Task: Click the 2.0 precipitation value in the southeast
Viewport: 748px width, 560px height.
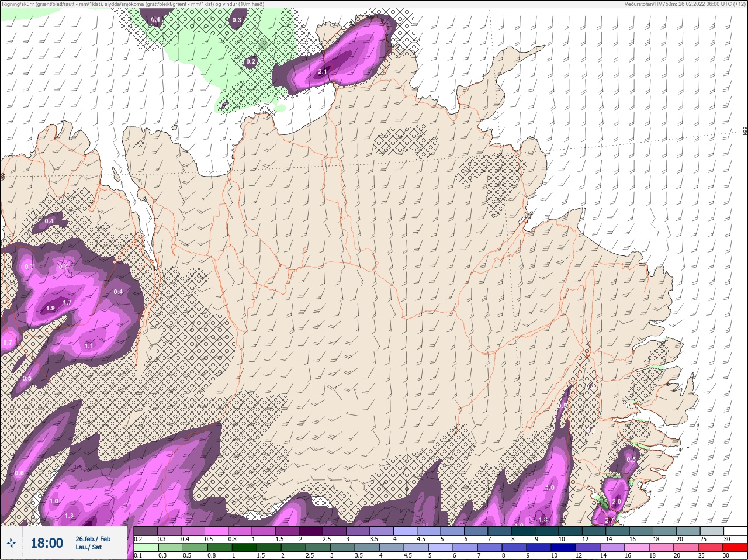Action: coord(617,502)
